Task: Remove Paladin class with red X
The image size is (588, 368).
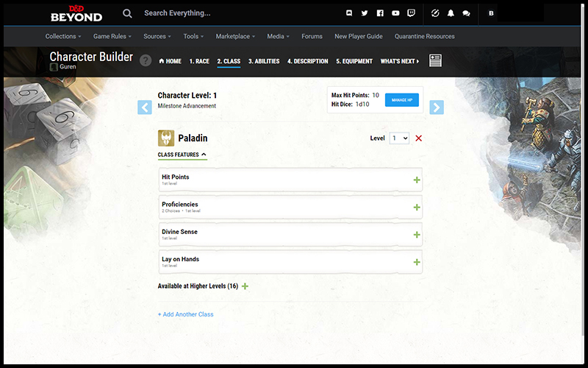Action: [x=419, y=138]
